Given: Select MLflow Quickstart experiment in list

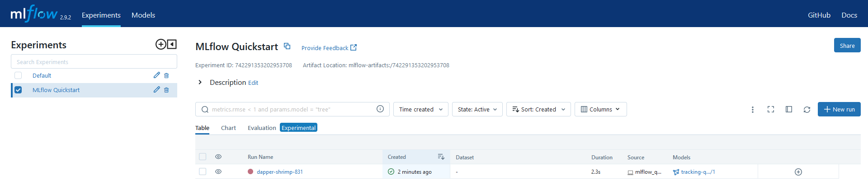Looking at the screenshot, I should (56, 90).
